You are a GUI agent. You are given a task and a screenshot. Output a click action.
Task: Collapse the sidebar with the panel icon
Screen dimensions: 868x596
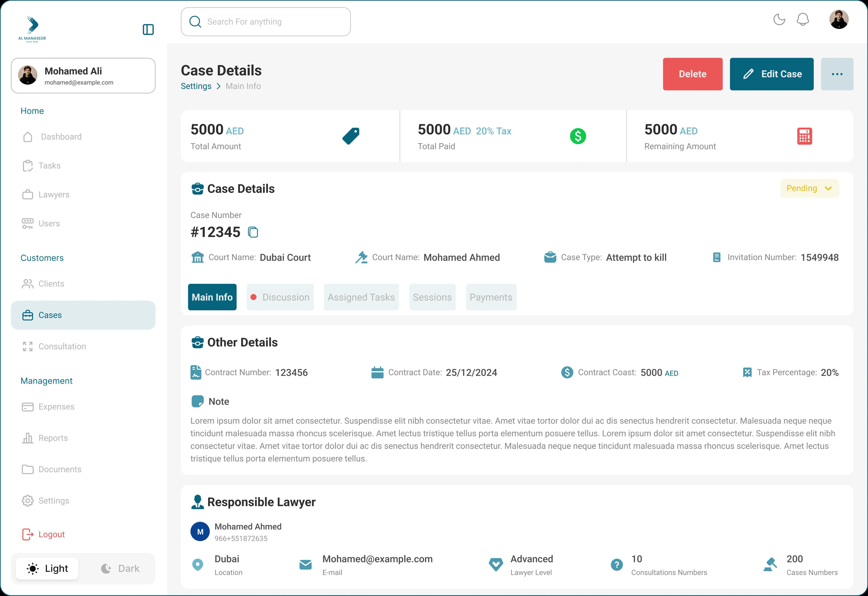pos(148,30)
